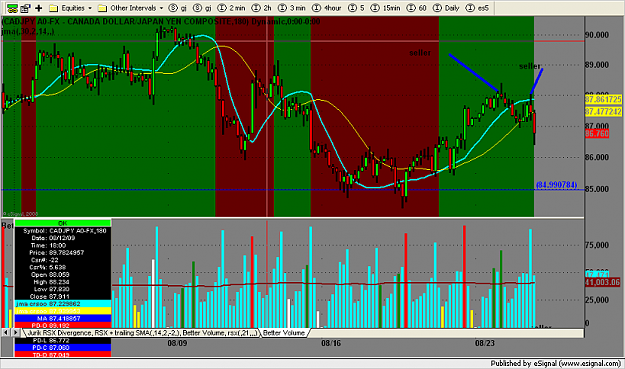Click the Date: 08/12/09 row

click(63, 238)
